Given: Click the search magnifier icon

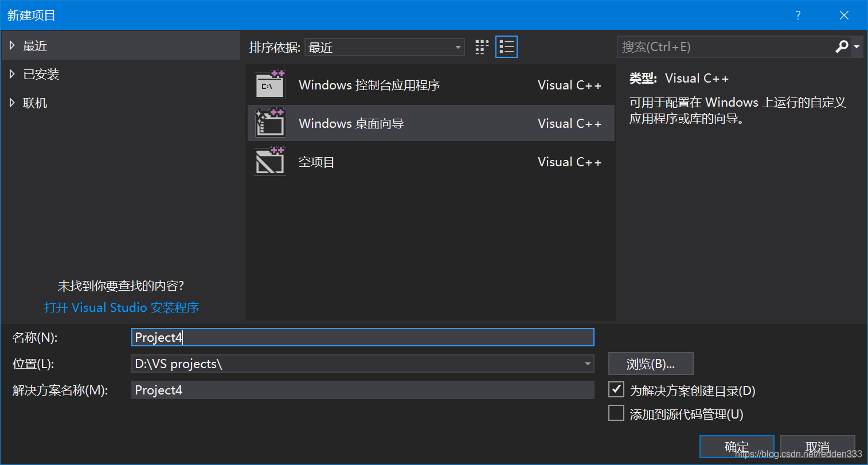Looking at the screenshot, I should pos(842,46).
